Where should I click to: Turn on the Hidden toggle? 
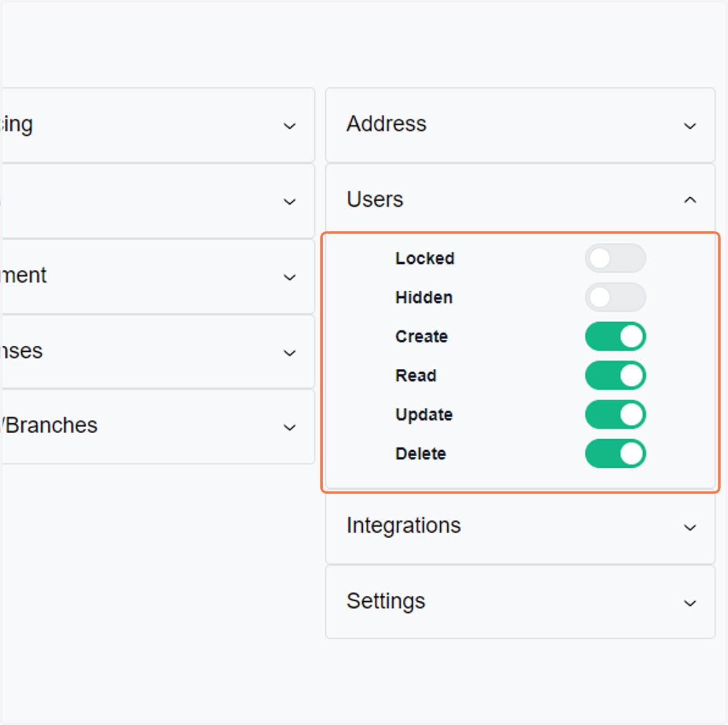(x=615, y=297)
